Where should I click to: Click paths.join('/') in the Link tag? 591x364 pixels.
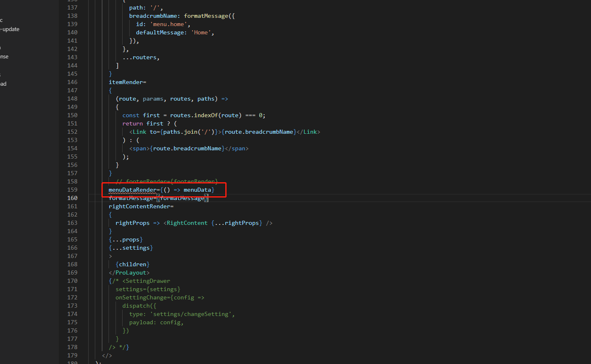click(189, 132)
